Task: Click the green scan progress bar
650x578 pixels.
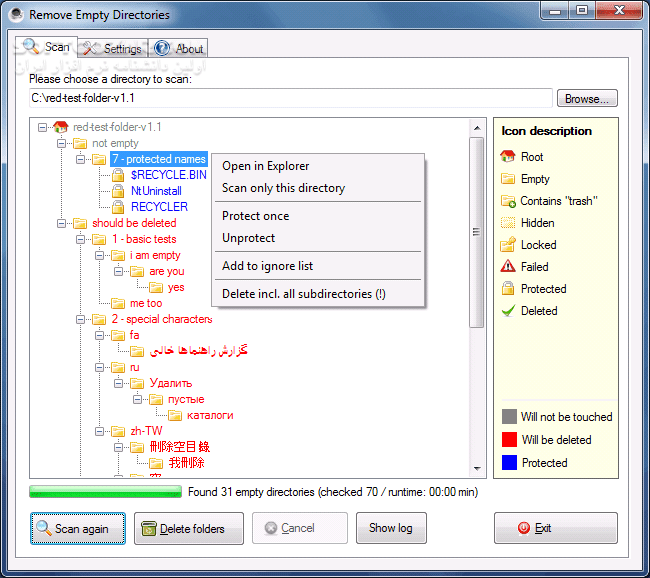Action: coord(105,492)
